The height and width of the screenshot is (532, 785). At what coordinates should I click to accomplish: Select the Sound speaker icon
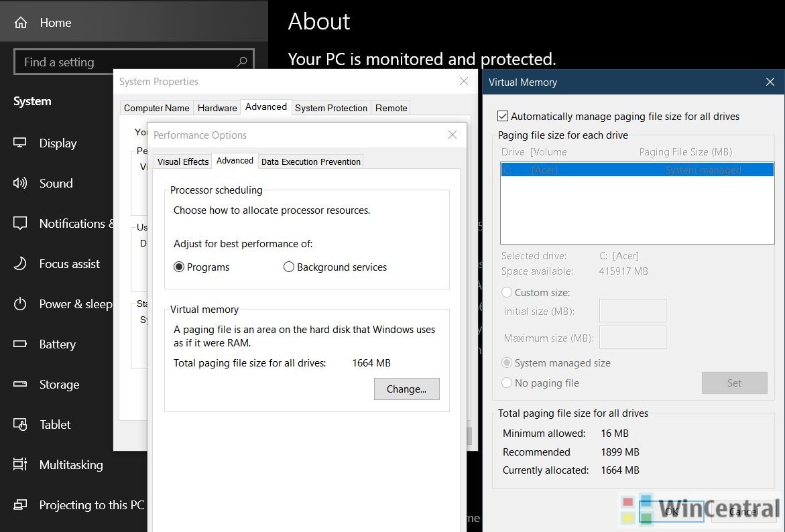click(21, 184)
